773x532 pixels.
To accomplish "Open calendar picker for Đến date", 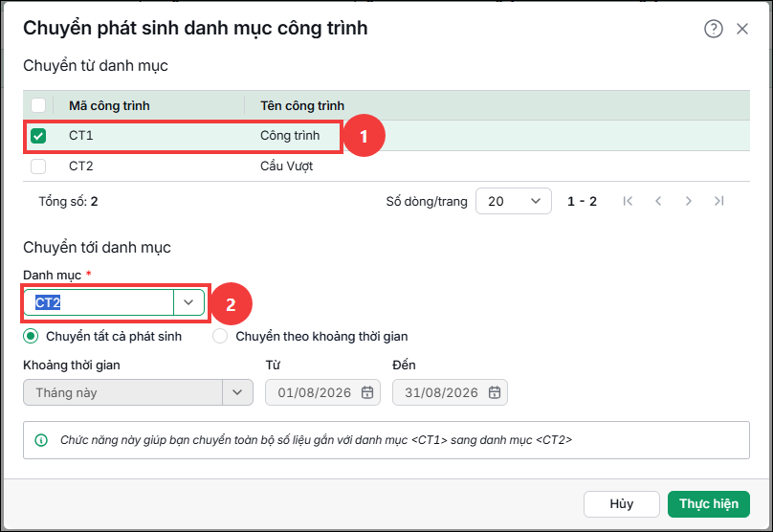I will pos(495,392).
